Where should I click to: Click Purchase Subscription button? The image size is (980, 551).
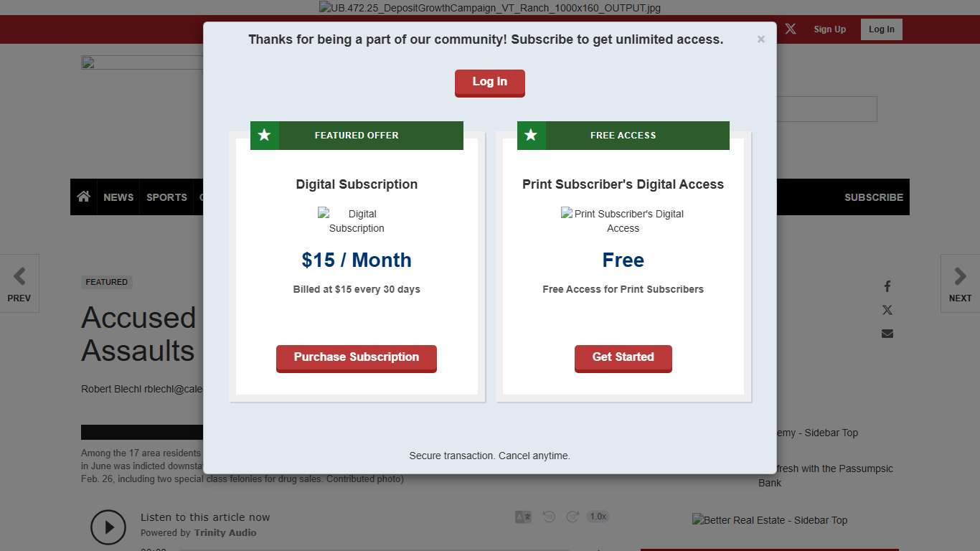[357, 357]
